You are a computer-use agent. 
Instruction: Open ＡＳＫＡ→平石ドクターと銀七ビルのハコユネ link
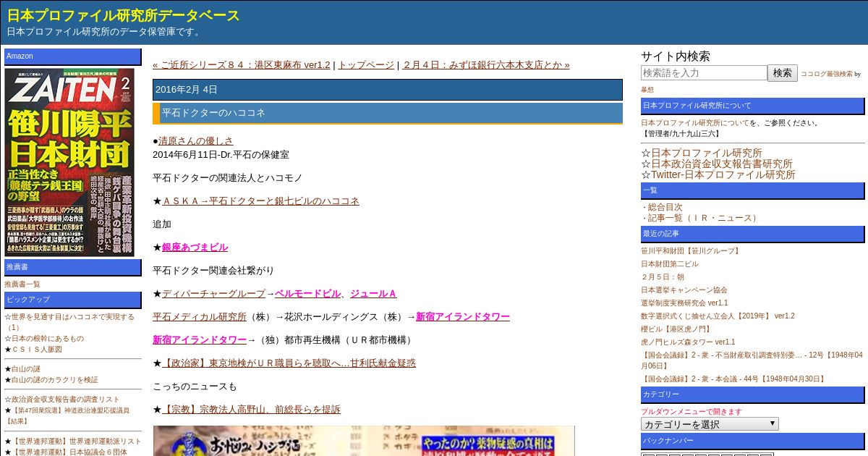[x=260, y=200]
